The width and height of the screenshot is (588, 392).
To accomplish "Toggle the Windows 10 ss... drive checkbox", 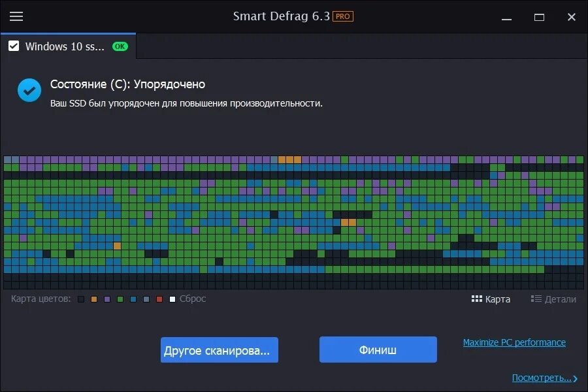I will pos(14,46).
